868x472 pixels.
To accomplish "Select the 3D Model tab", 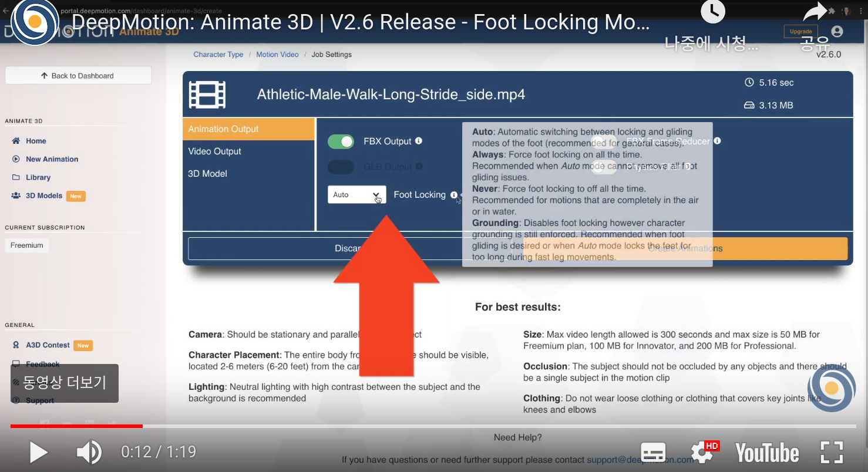I will pos(249,174).
